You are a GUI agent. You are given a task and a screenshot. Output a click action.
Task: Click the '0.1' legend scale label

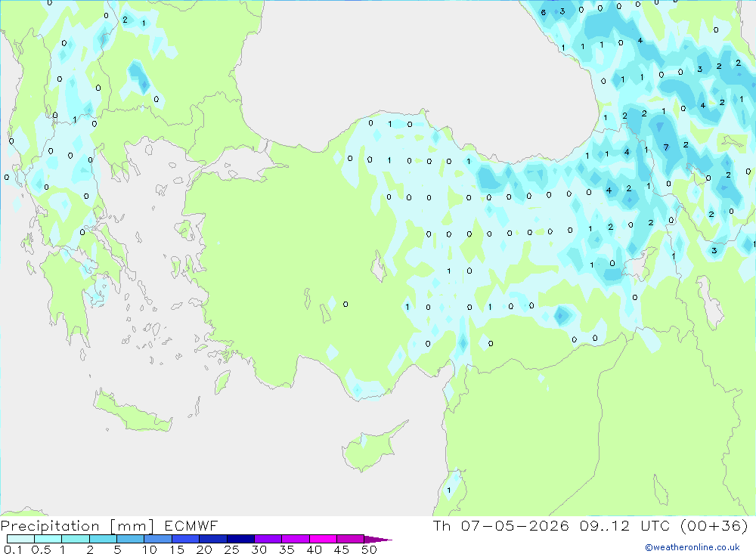click(x=13, y=549)
